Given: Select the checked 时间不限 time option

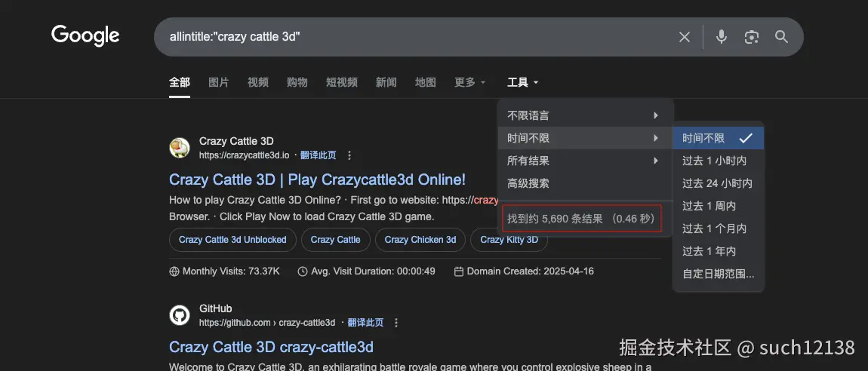Looking at the screenshot, I should pos(718,138).
